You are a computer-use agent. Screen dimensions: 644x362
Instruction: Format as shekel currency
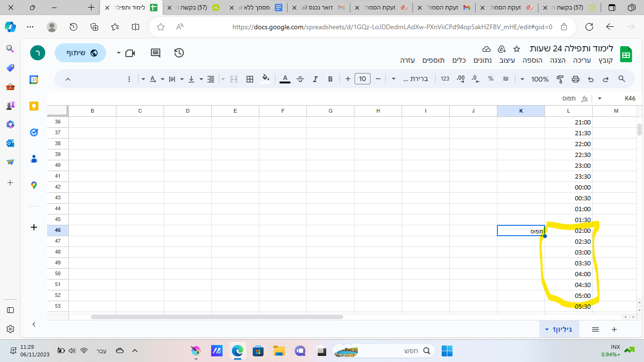click(x=506, y=79)
